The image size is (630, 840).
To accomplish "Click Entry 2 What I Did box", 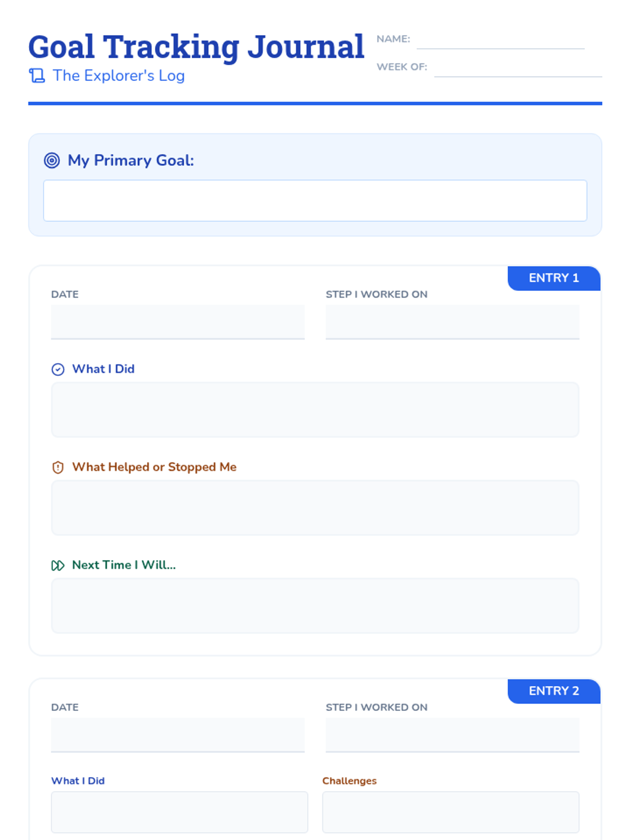I will pos(179,812).
